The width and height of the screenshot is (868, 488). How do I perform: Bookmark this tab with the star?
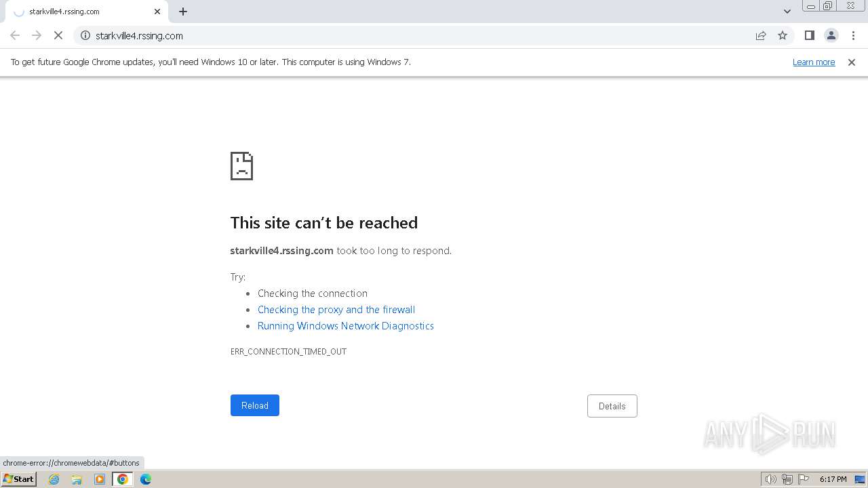783,35
